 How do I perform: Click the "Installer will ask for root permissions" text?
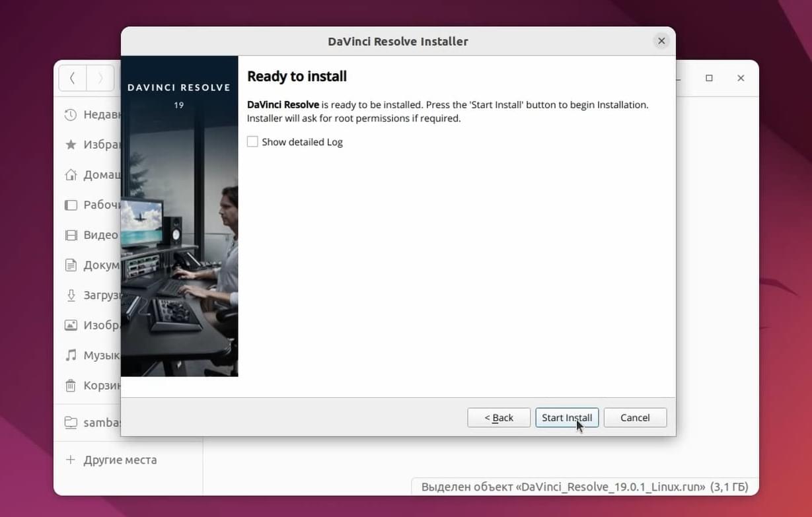pyautogui.click(x=353, y=119)
